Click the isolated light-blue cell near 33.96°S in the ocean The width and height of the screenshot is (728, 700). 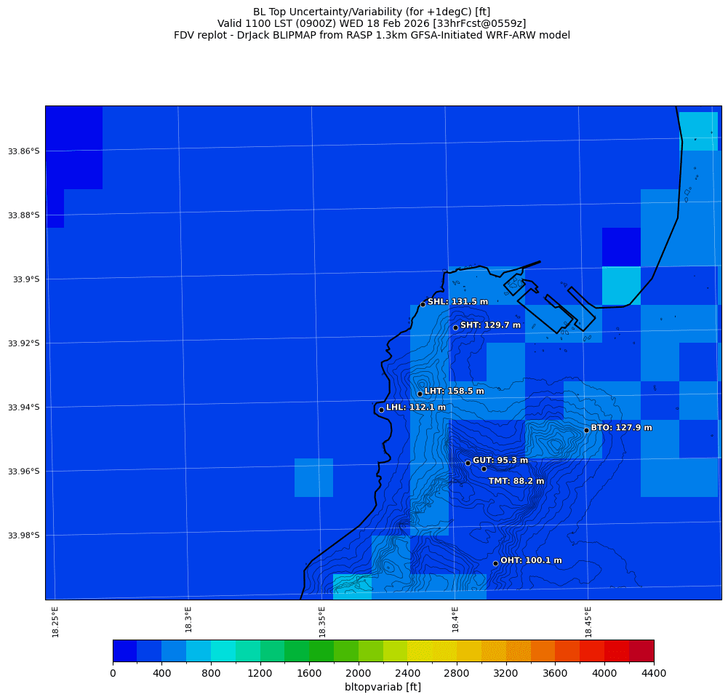pos(313,477)
